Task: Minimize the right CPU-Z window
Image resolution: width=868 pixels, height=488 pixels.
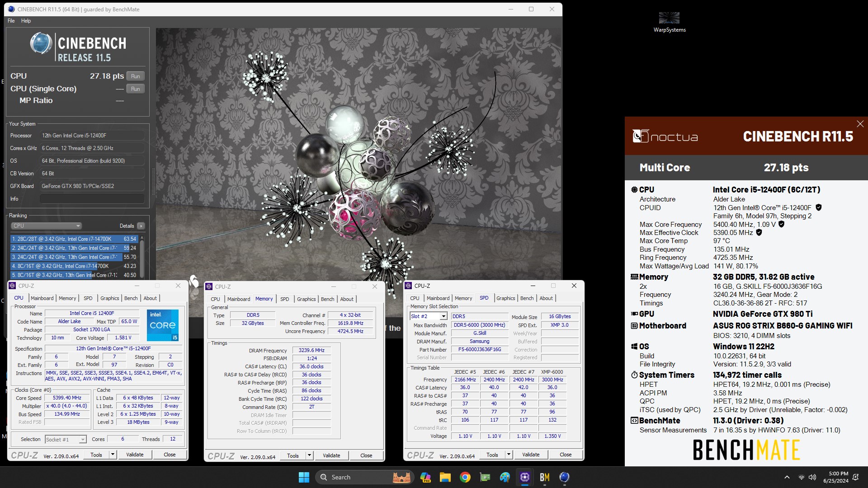Action: 533,286
